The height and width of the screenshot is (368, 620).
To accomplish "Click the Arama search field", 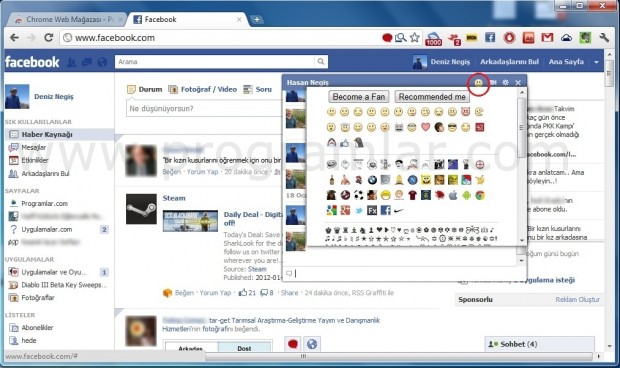I will click(x=215, y=62).
